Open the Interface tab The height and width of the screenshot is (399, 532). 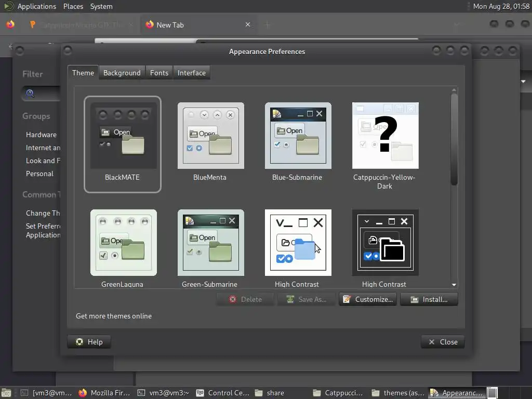pyautogui.click(x=192, y=73)
